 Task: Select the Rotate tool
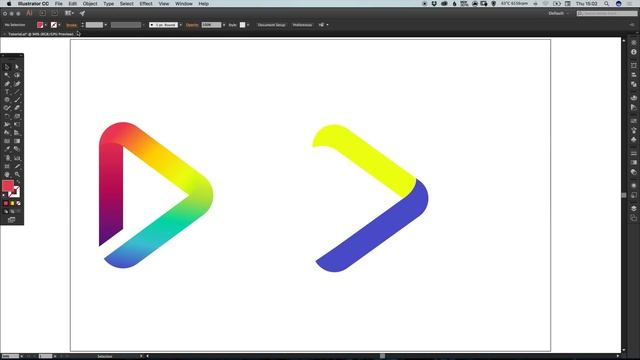[7, 116]
